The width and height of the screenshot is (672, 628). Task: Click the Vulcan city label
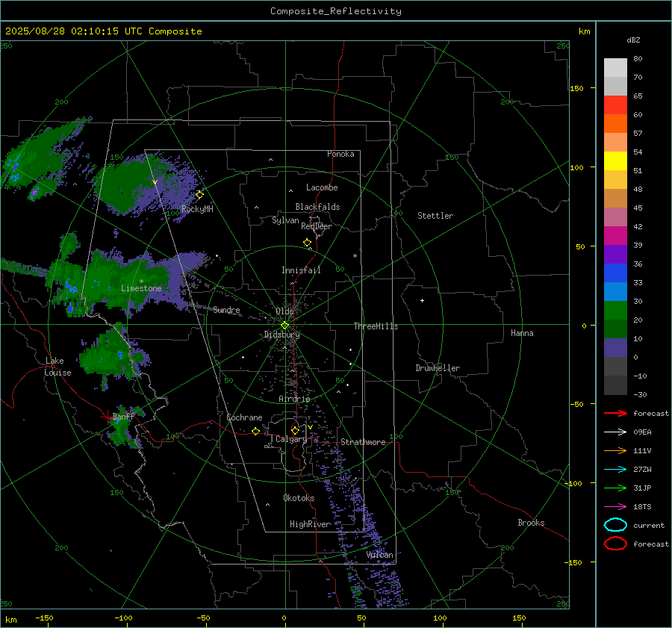point(380,555)
